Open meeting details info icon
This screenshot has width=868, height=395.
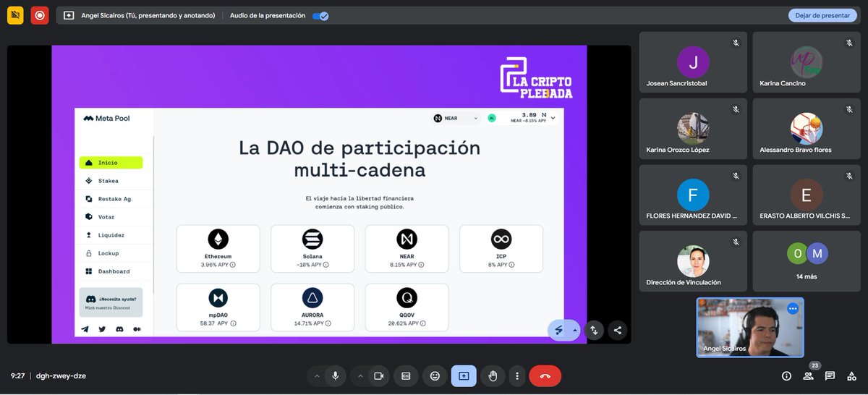786,376
